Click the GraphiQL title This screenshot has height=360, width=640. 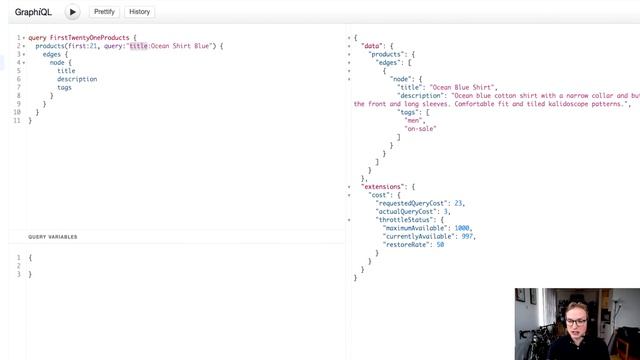[x=33, y=12]
